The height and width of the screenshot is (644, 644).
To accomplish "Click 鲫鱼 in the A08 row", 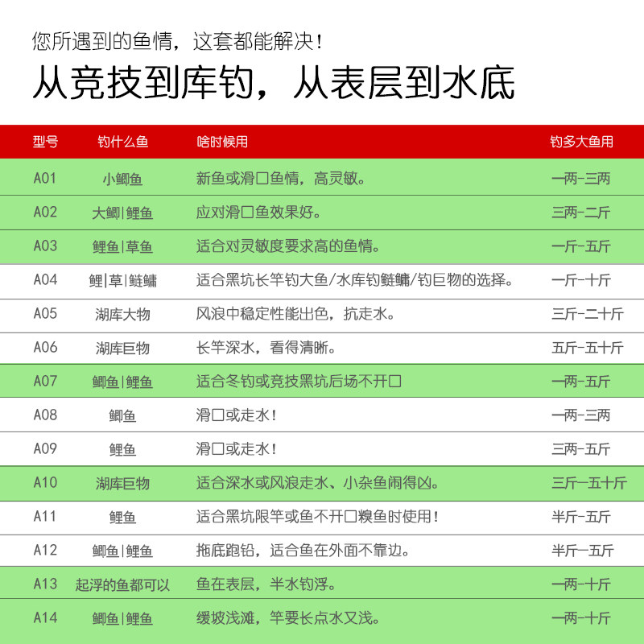I will pos(122,415).
